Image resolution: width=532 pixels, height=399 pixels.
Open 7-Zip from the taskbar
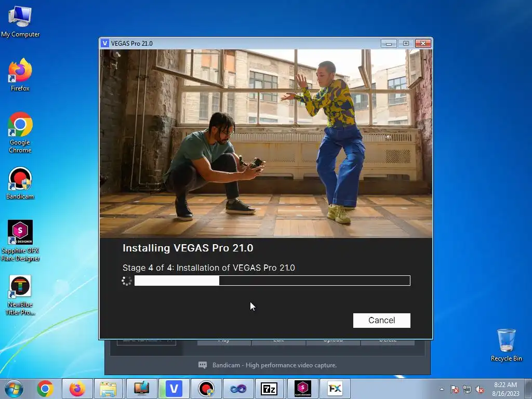tap(269, 389)
